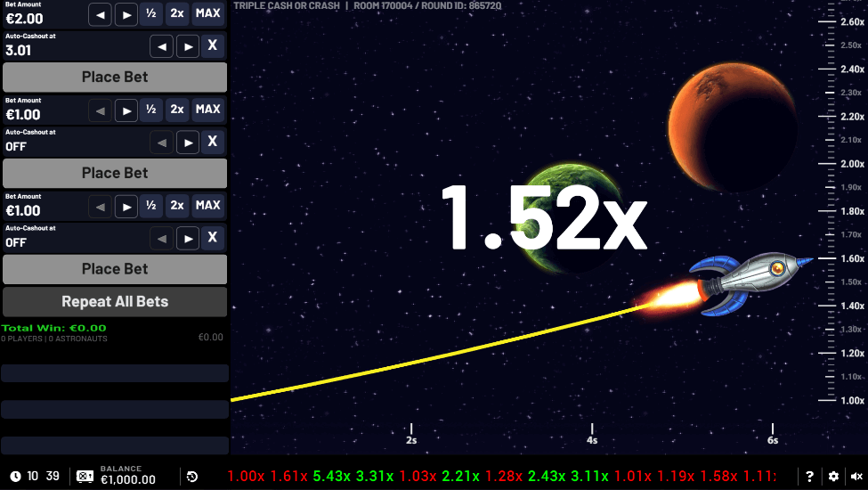Screen dimensions: 868x490
Task: Click the 1.58x result in history
Action: (x=718, y=476)
